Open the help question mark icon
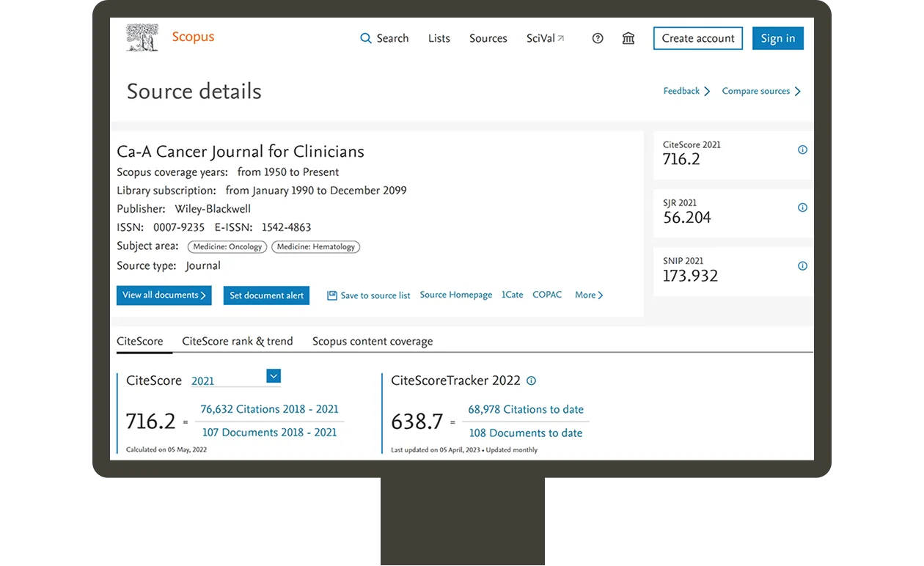The image size is (924, 566). [598, 37]
